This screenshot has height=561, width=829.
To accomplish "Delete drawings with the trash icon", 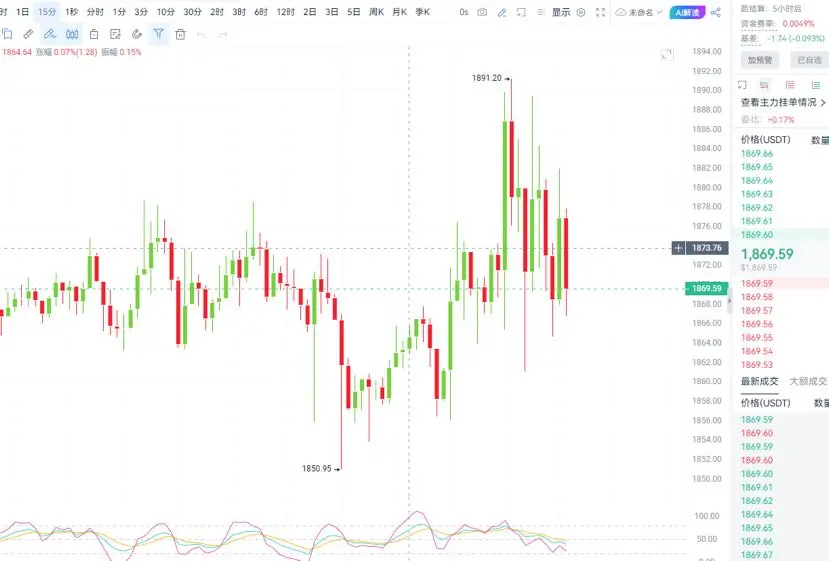I will click(x=180, y=34).
